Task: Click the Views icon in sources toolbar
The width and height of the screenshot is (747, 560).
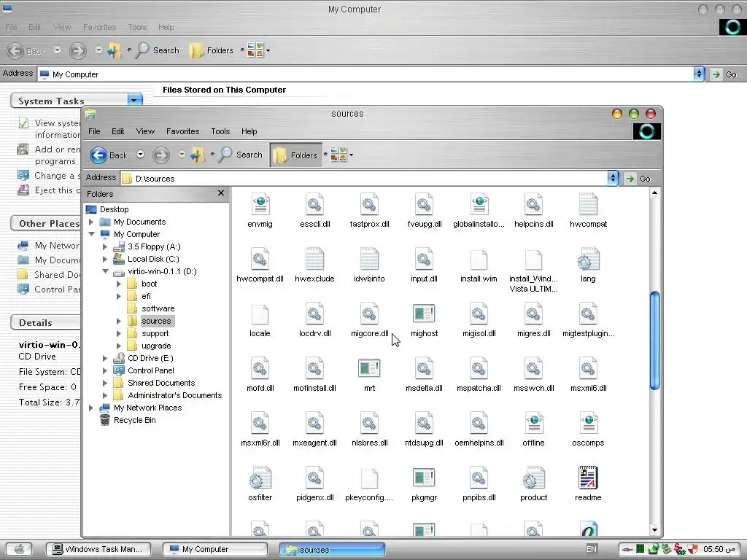Action: coord(338,155)
